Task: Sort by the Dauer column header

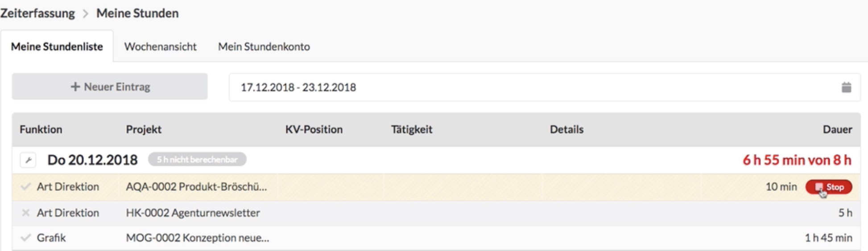Action: [x=837, y=130]
